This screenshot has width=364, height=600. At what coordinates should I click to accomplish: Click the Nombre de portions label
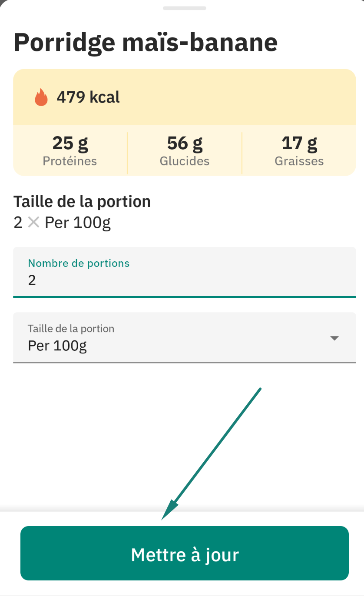click(x=79, y=263)
